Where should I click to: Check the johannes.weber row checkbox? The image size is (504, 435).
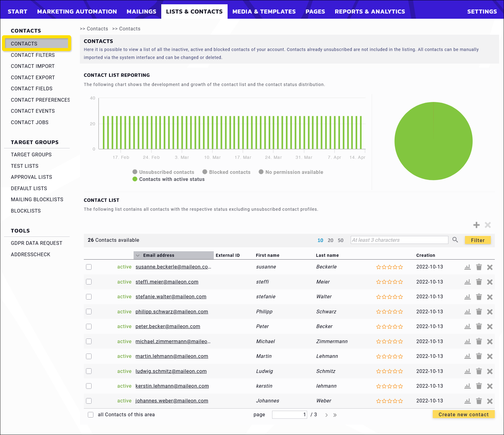89,401
